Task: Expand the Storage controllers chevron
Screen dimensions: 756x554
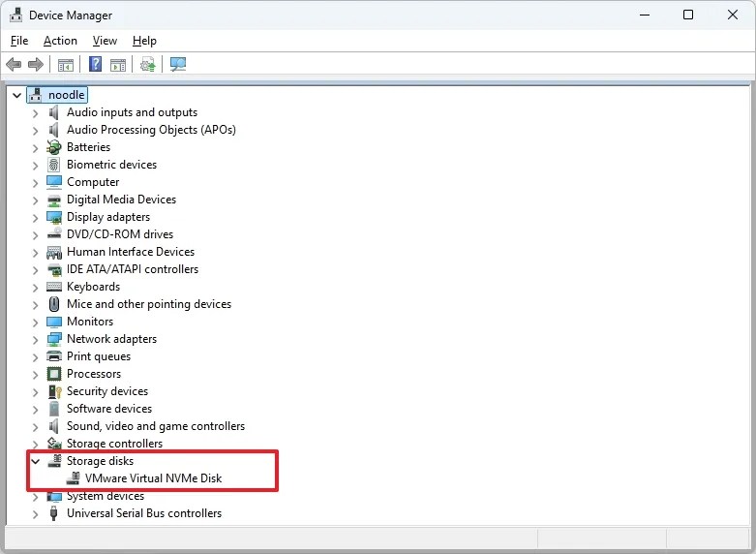Action: [35, 445]
